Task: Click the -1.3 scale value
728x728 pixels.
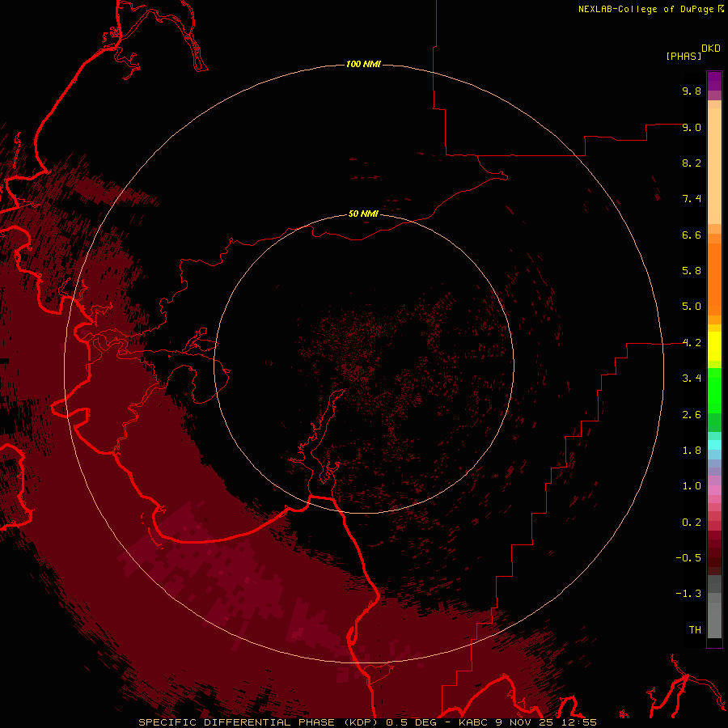Action: (688, 594)
